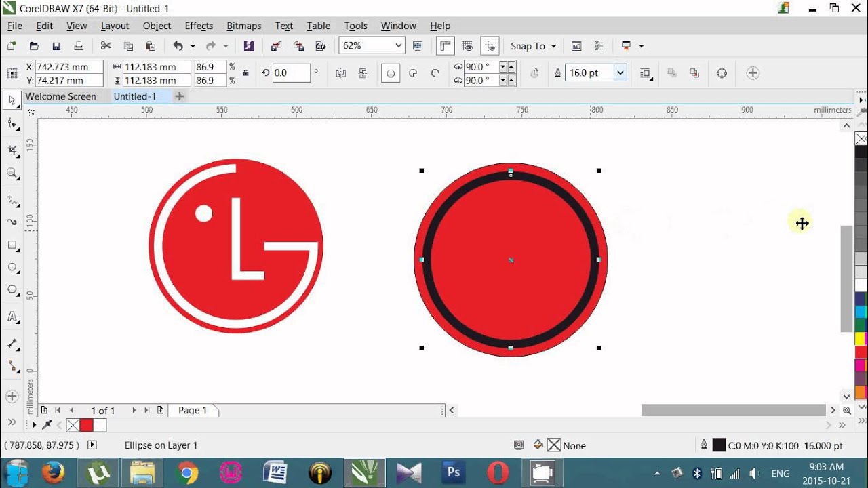Open the outline width dropdown
The image size is (868, 488).
coord(620,73)
